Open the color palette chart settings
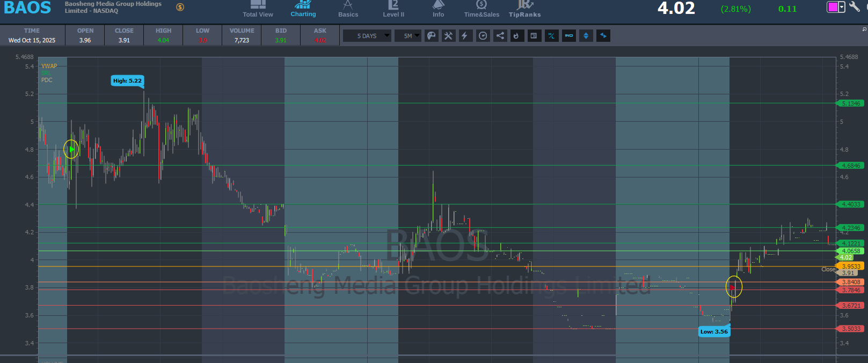868x363 pixels. pyautogui.click(x=432, y=36)
